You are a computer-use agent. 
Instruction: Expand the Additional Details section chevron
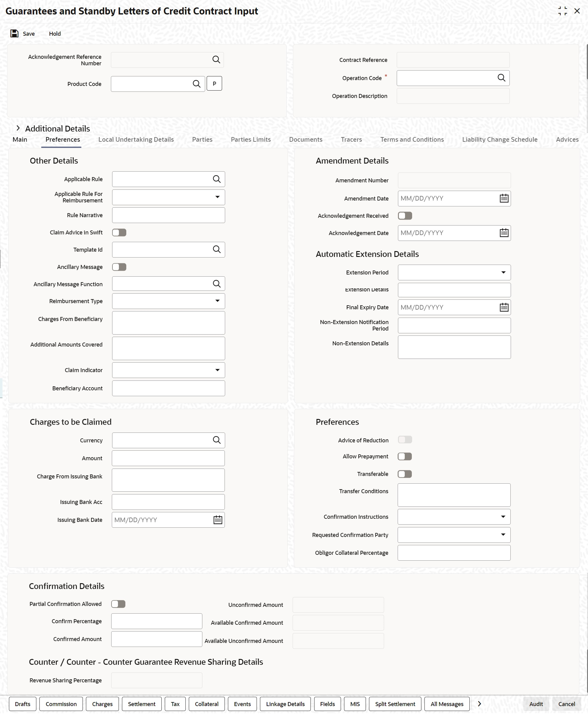(18, 128)
